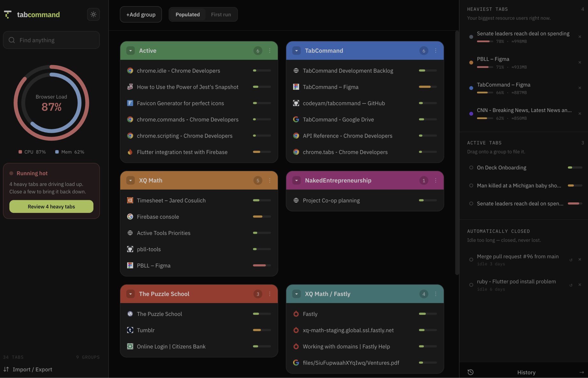Restore the Merge pull request #96 tab
The height and width of the screenshot is (378, 588).
571,260
